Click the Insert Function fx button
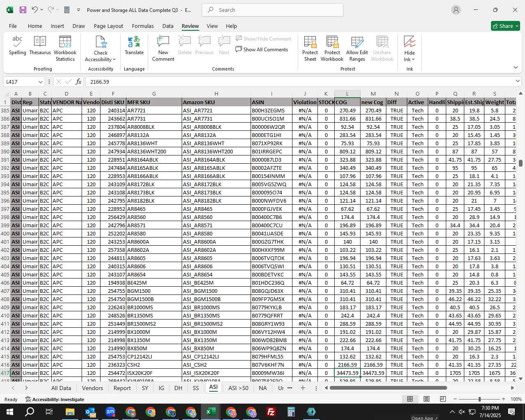 (x=79, y=82)
